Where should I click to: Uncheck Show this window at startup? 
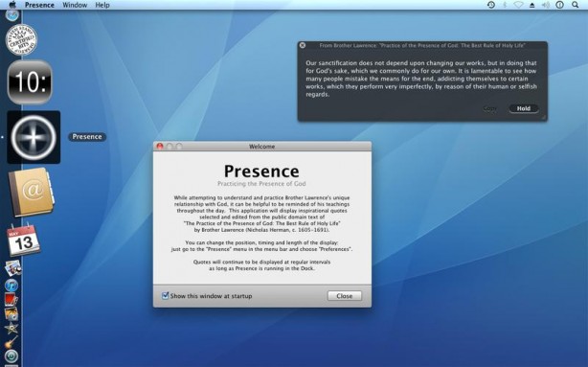[165, 296]
